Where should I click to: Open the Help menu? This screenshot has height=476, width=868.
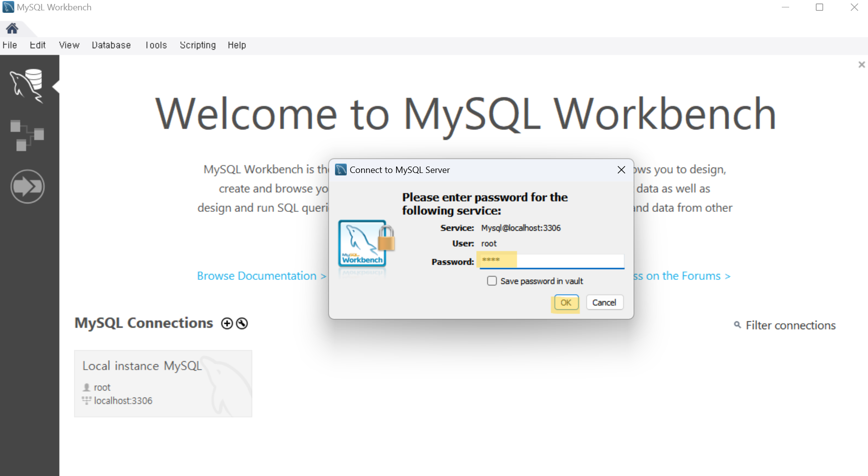coord(237,45)
